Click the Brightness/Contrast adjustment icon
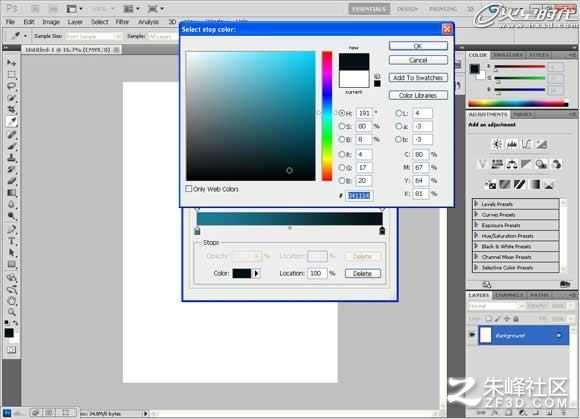The width and height of the screenshot is (580, 419). coord(497,144)
